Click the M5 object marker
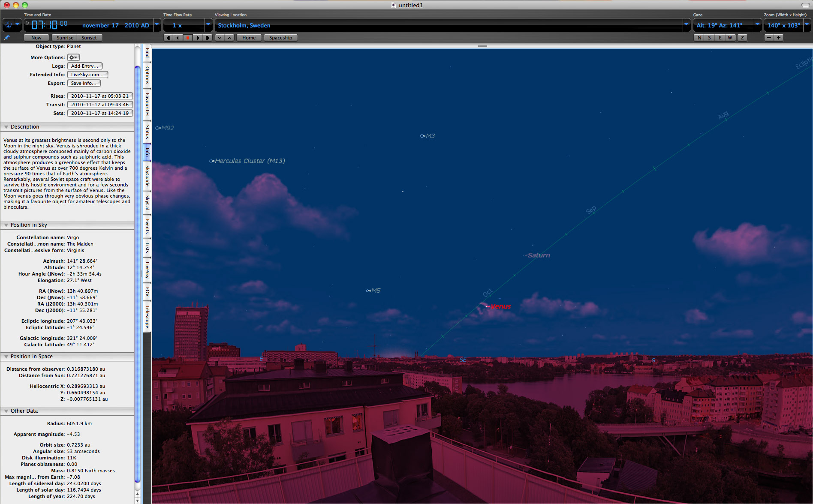813x504 pixels. [369, 291]
